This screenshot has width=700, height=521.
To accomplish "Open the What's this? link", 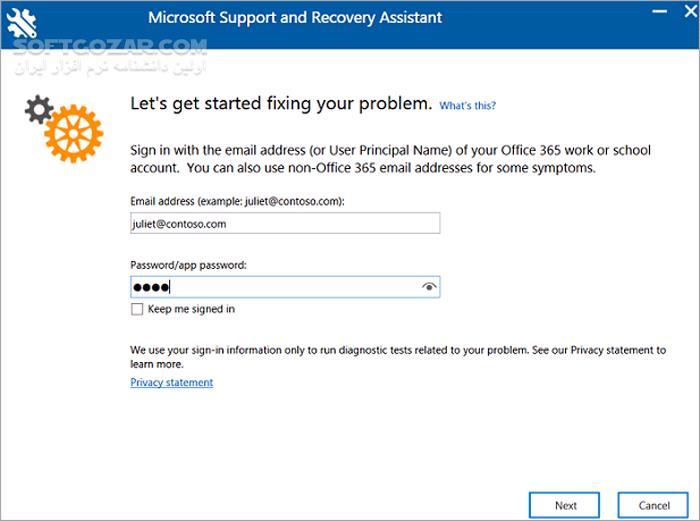I will tap(467, 106).
